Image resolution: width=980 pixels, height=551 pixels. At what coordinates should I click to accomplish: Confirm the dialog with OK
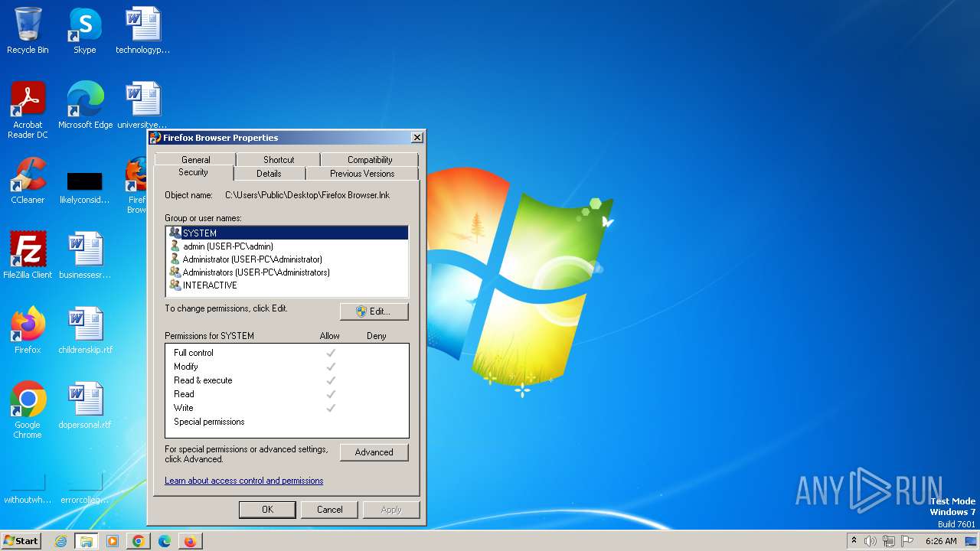pyautogui.click(x=267, y=510)
